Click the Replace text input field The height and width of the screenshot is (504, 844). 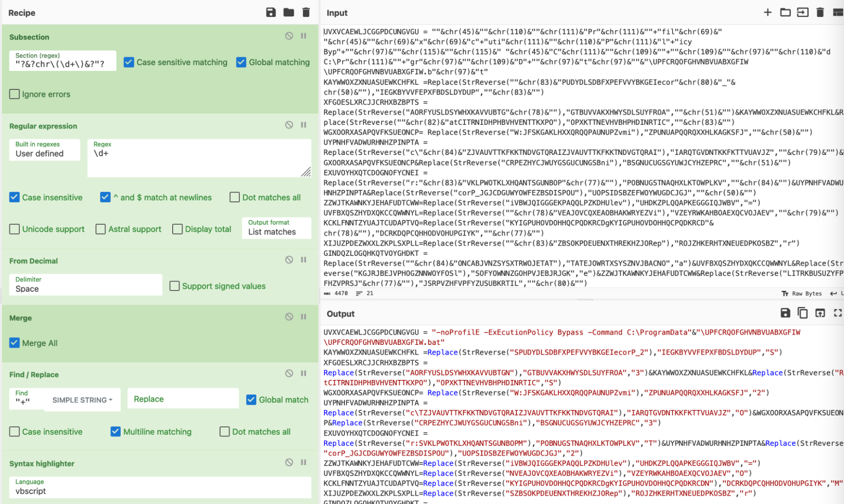(183, 399)
